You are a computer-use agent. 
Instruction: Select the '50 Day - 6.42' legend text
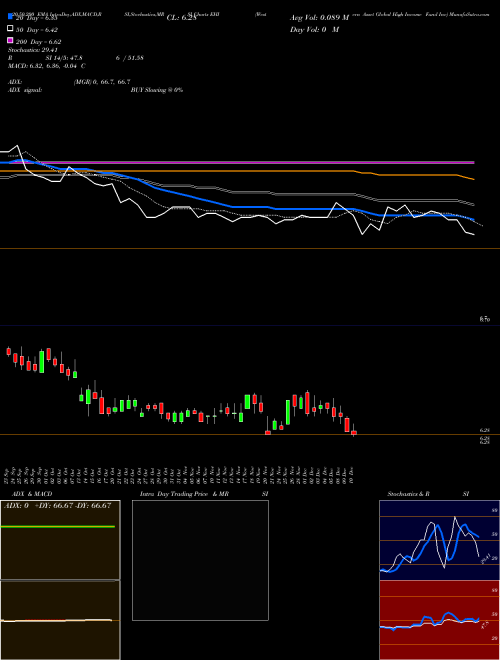tap(37, 30)
